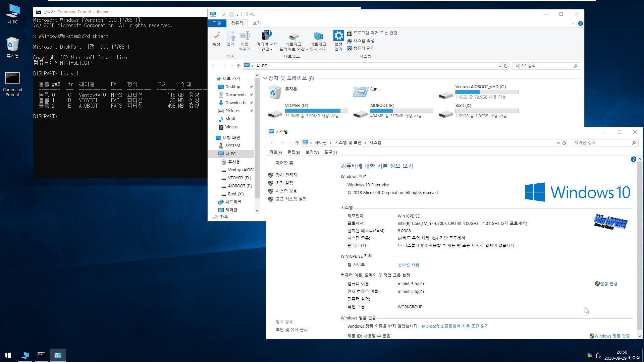Click 컴퓨터 관리 in ribbon
644x362 pixels.
coord(361,48)
